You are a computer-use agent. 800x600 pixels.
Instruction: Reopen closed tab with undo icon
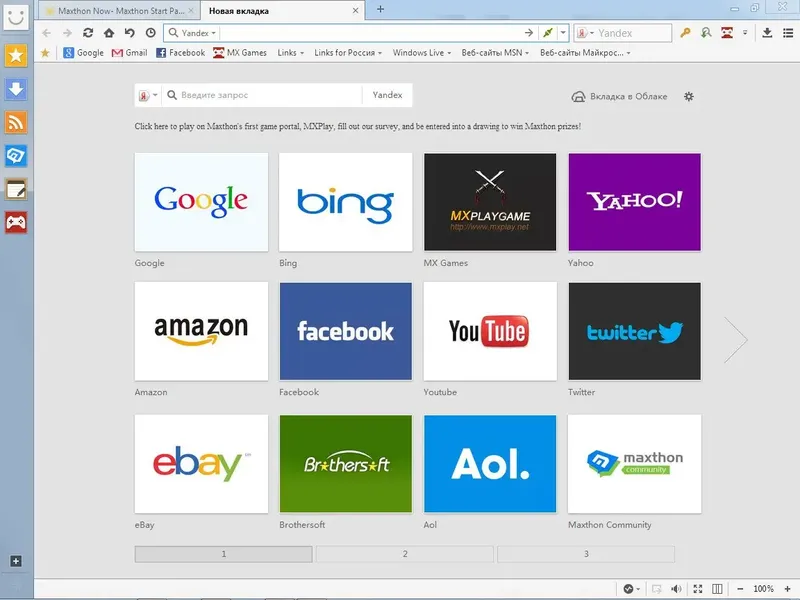pos(130,33)
